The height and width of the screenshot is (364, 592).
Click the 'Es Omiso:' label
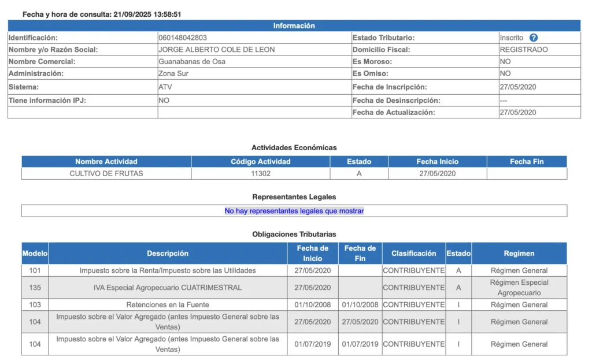pyautogui.click(x=371, y=73)
